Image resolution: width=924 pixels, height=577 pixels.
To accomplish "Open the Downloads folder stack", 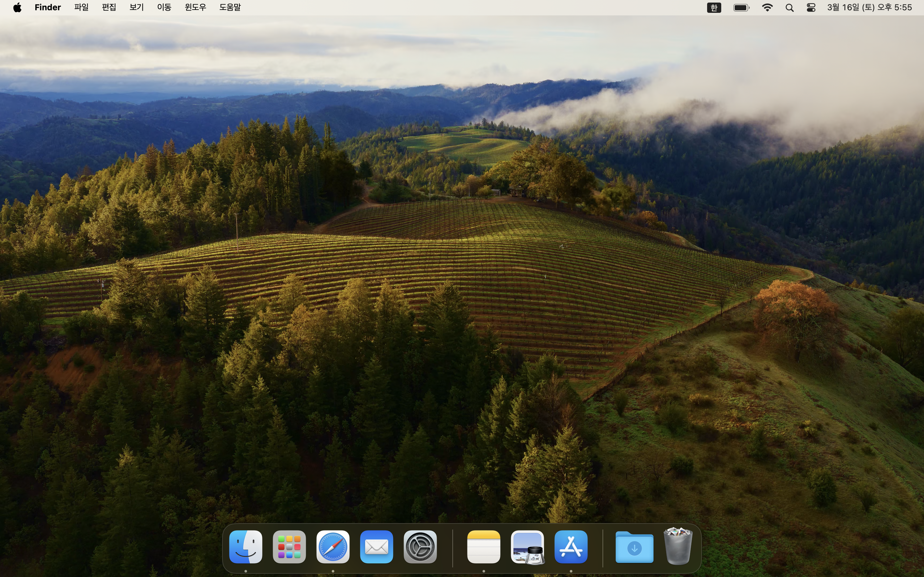I will tap(634, 547).
